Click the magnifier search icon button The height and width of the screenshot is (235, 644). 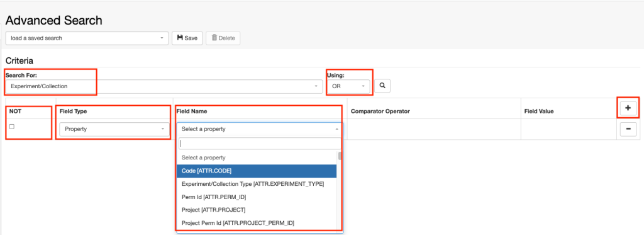point(382,86)
